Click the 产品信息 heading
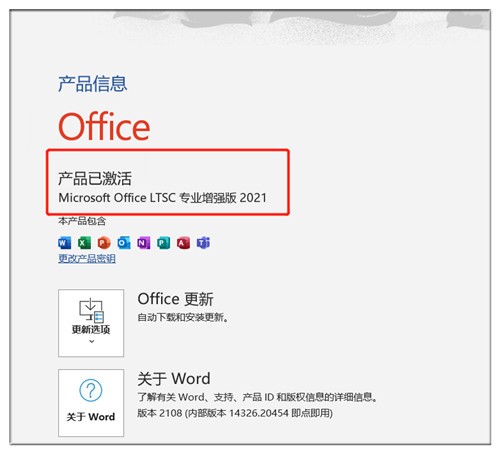 click(x=93, y=83)
